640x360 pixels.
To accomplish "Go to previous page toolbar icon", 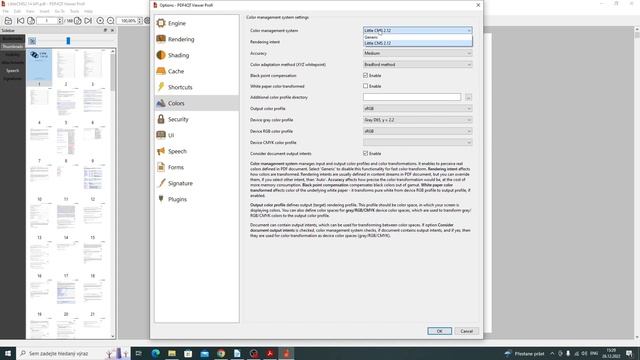I will [x=31, y=20].
